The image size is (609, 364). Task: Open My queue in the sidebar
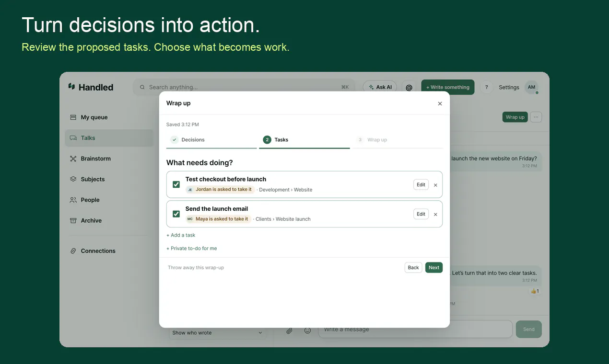pyautogui.click(x=109, y=117)
